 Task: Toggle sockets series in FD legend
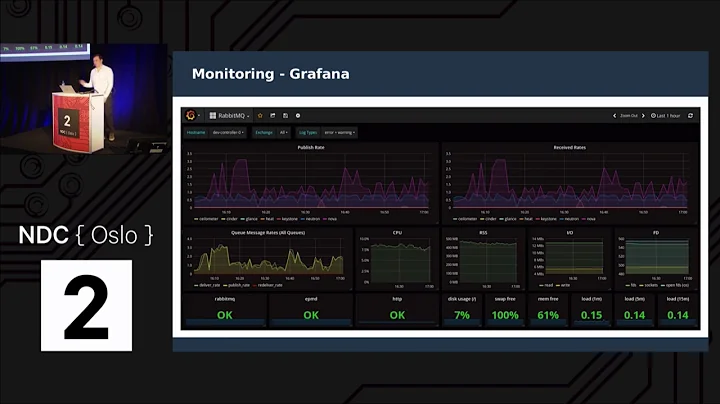click(x=648, y=285)
